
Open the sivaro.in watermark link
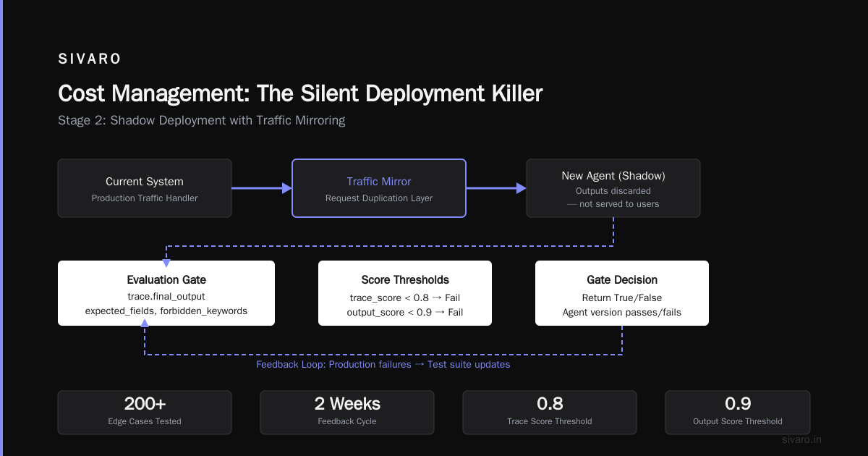click(802, 439)
